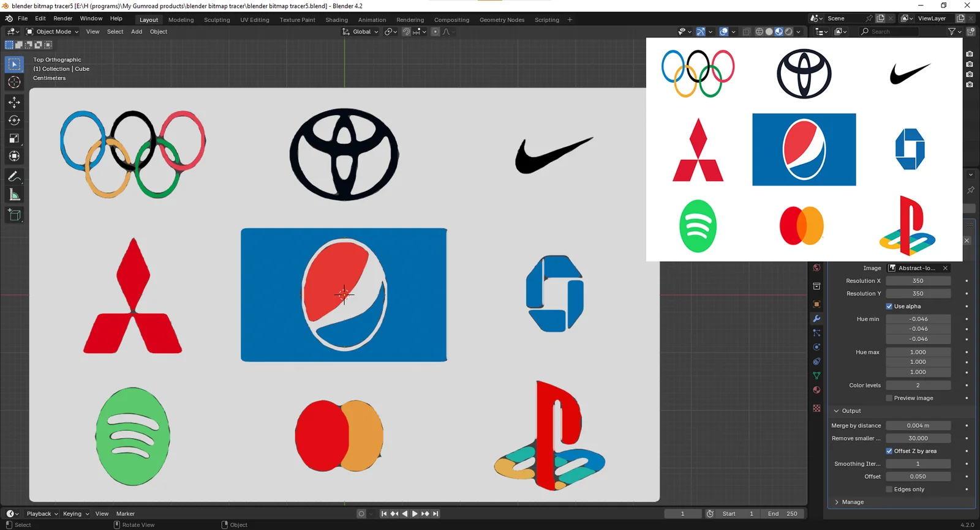Choose the Move tool
The image size is (980, 530).
pos(14,102)
